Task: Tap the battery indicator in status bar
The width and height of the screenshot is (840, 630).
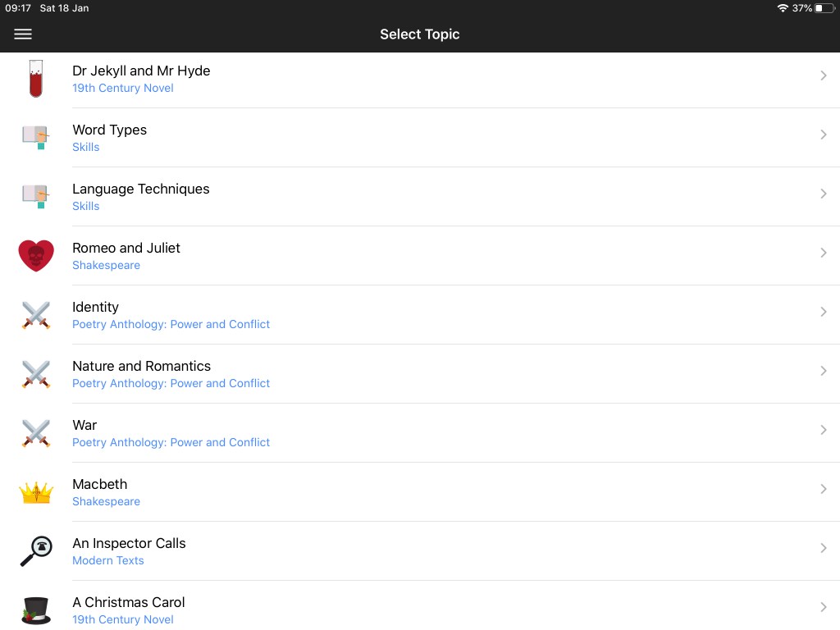Action: (x=824, y=8)
